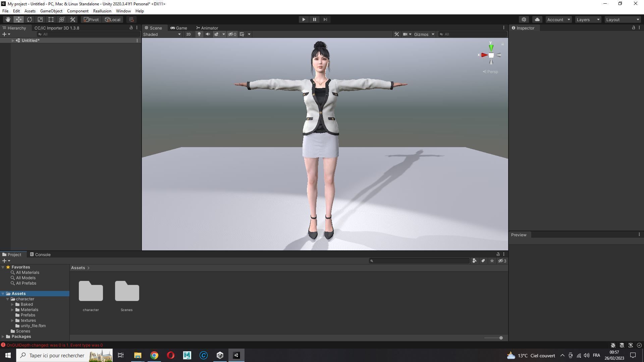This screenshot has width=644, height=362.
Task: Toggle 2D scene view mode
Action: 188,34
